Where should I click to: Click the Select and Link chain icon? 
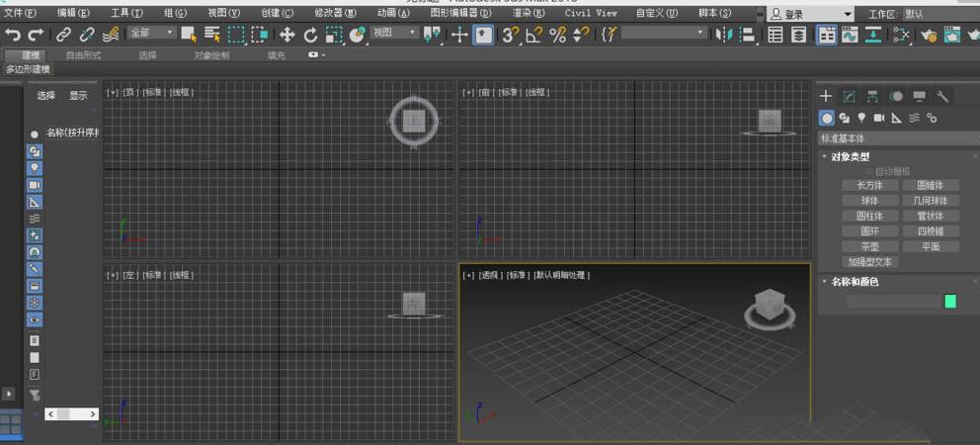63,35
